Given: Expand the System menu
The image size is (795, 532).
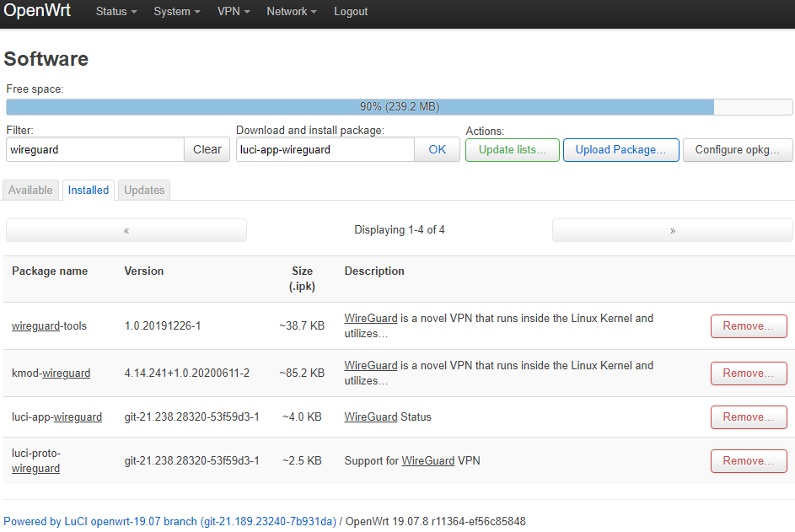Looking at the screenshot, I should pos(177,11).
